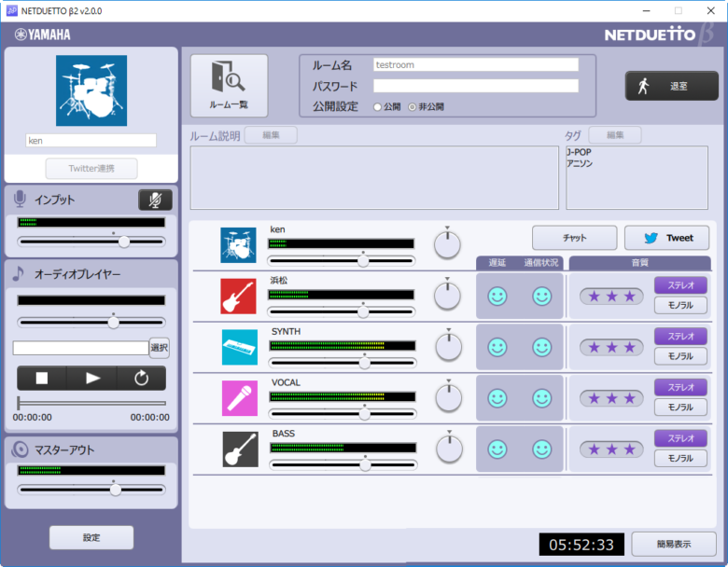Click the BASS connection status smiley
Image resolution: width=728 pixels, height=567 pixels.
(542, 449)
